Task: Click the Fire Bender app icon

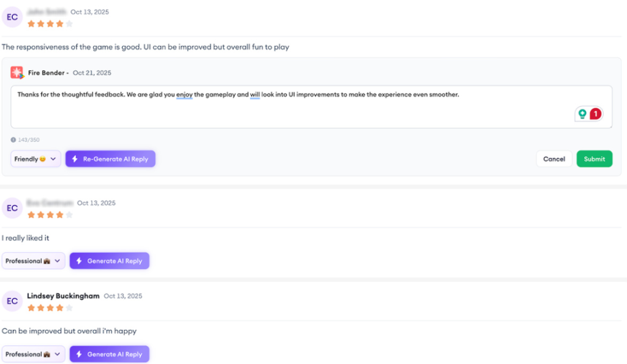Action: (17, 73)
